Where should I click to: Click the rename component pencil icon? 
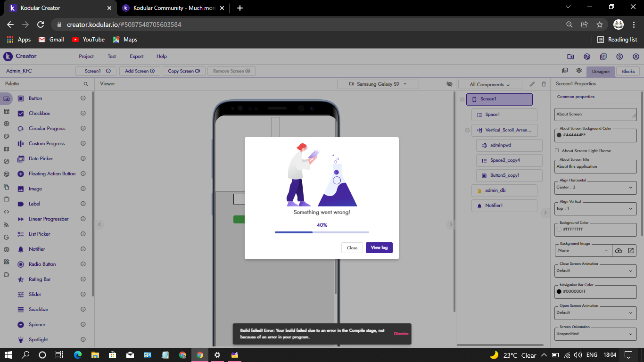point(532,84)
